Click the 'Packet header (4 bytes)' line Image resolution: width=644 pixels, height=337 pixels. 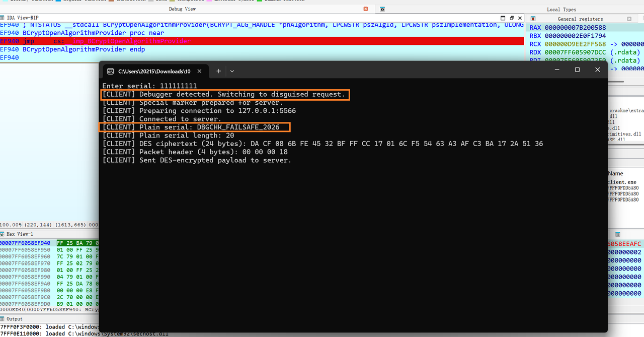[195, 152]
